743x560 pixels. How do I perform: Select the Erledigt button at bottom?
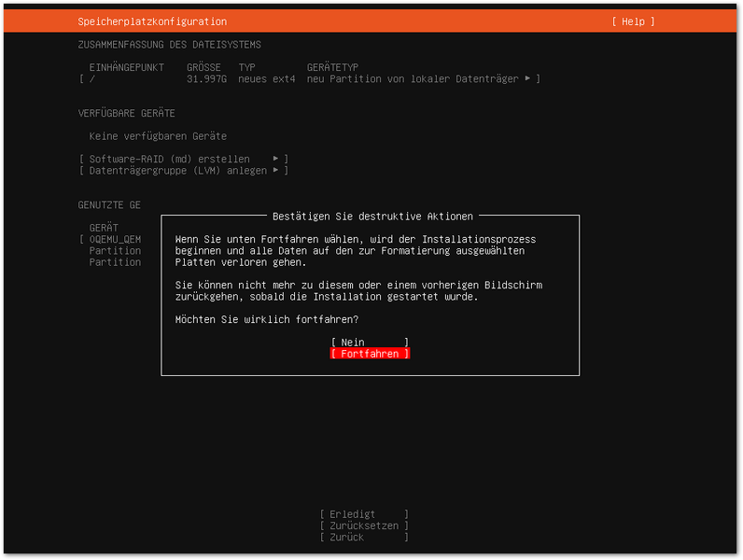point(364,514)
